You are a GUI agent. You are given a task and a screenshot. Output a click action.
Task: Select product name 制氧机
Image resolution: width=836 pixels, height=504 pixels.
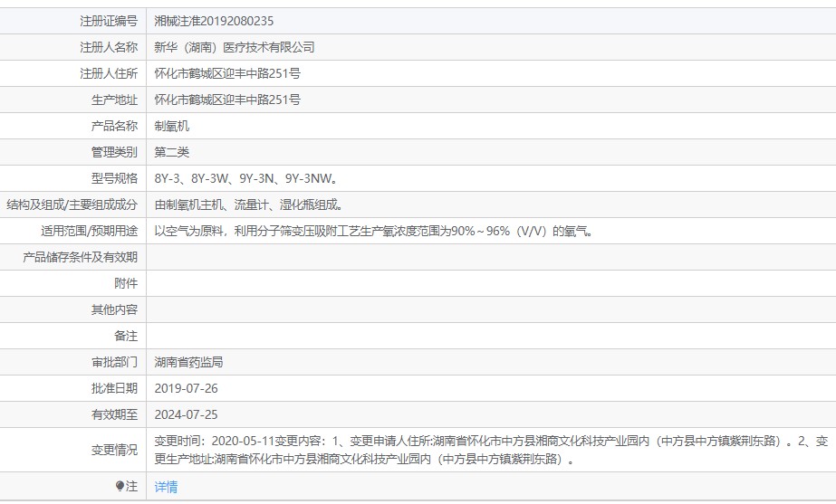(172, 127)
